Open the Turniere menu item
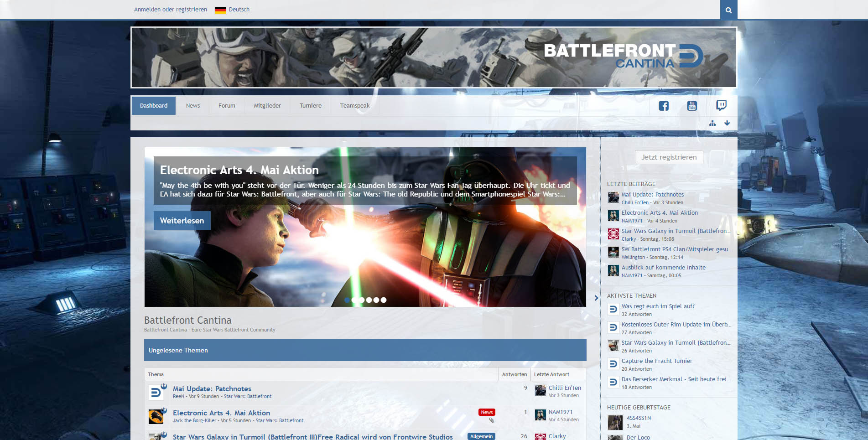Image resolution: width=868 pixels, height=440 pixels. click(311, 106)
